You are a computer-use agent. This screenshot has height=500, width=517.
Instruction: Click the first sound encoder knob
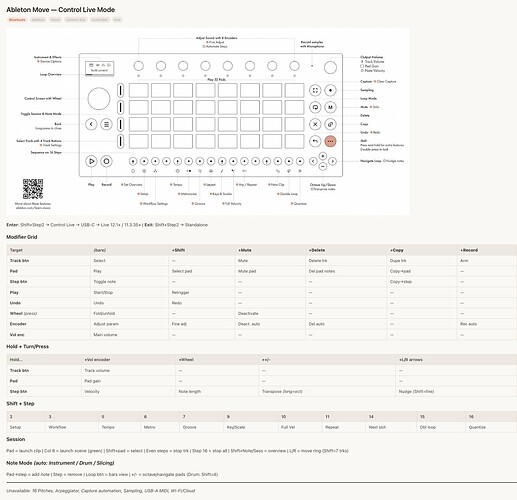[x=139, y=66]
